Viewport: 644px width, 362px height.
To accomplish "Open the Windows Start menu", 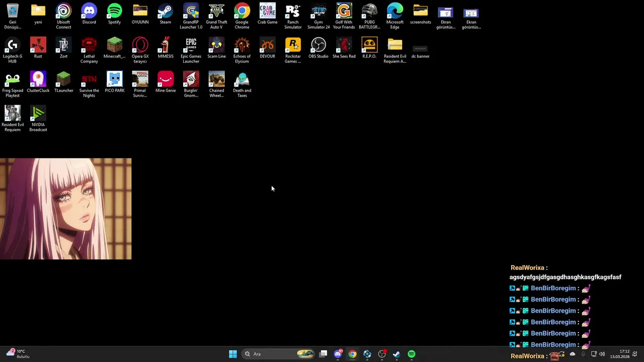I will (233, 354).
